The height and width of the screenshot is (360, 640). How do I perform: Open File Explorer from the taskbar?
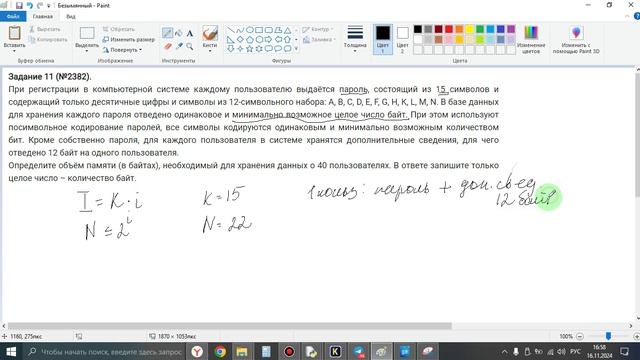242,351
